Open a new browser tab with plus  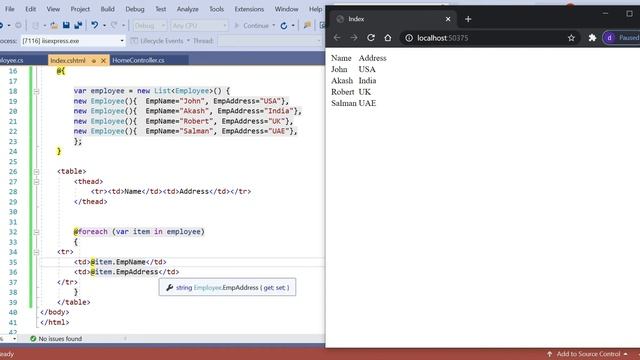(x=468, y=19)
